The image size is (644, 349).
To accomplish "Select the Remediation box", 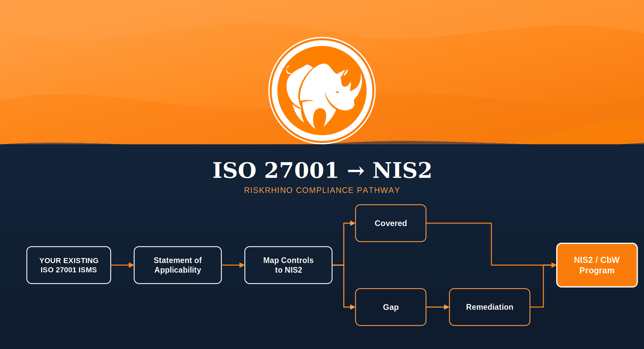I will click(x=490, y=307).
